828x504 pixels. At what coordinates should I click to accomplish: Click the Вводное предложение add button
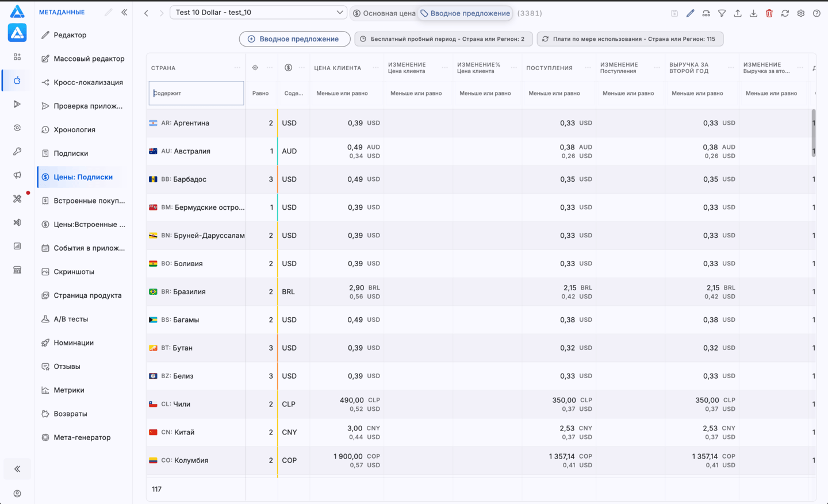pos(294,39)
